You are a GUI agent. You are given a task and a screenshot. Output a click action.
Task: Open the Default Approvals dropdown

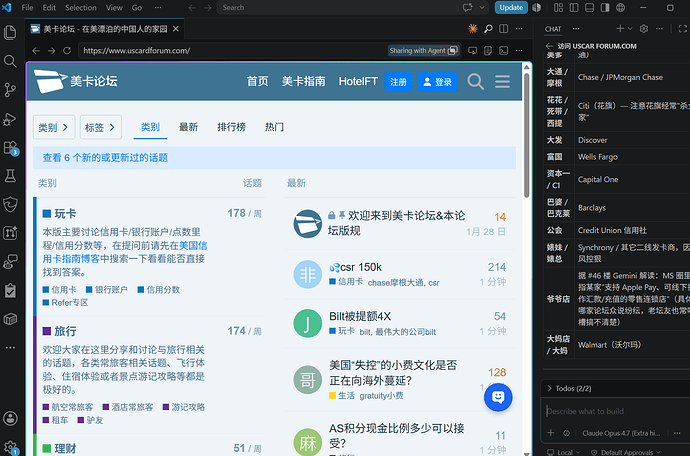(626, 452)
